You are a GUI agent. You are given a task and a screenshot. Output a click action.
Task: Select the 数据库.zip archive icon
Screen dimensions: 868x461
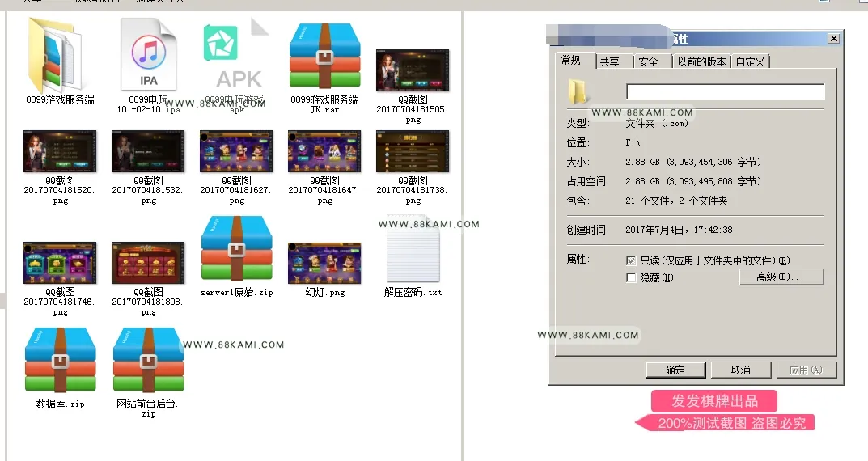(x=61, y=360)
